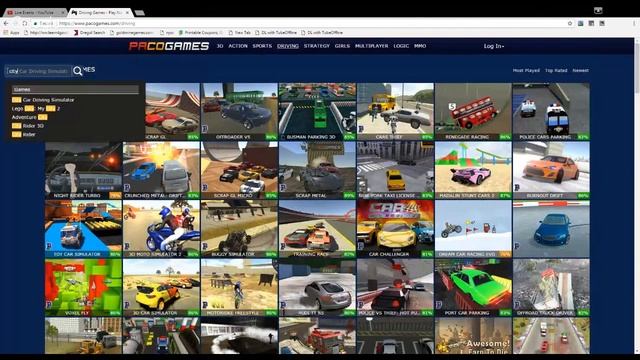Choose the last City Rider suggestion
Viewport: 640px width, 360px height.
[24, 134]
